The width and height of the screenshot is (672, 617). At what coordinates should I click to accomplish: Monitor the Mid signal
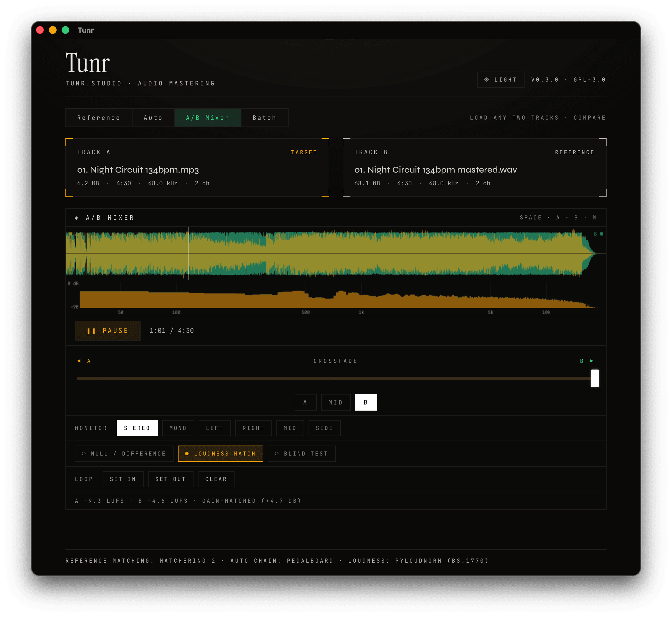[290, 428]
